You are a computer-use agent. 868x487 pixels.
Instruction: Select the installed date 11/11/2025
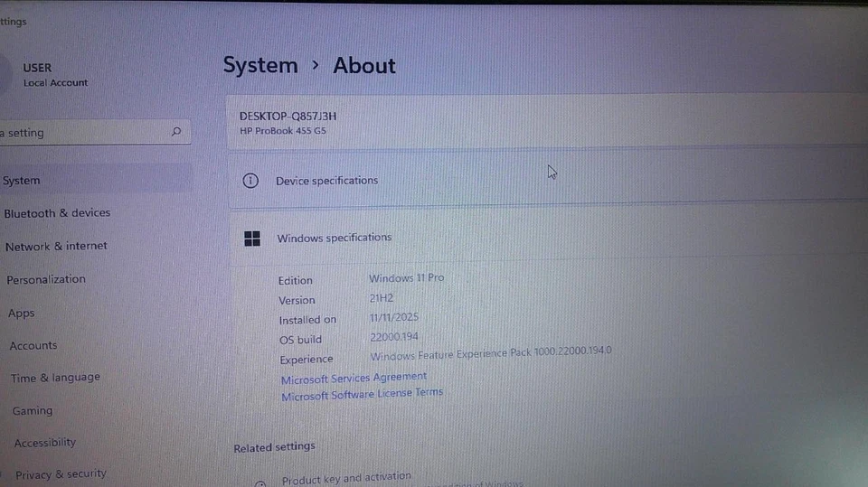click(394, 318)
